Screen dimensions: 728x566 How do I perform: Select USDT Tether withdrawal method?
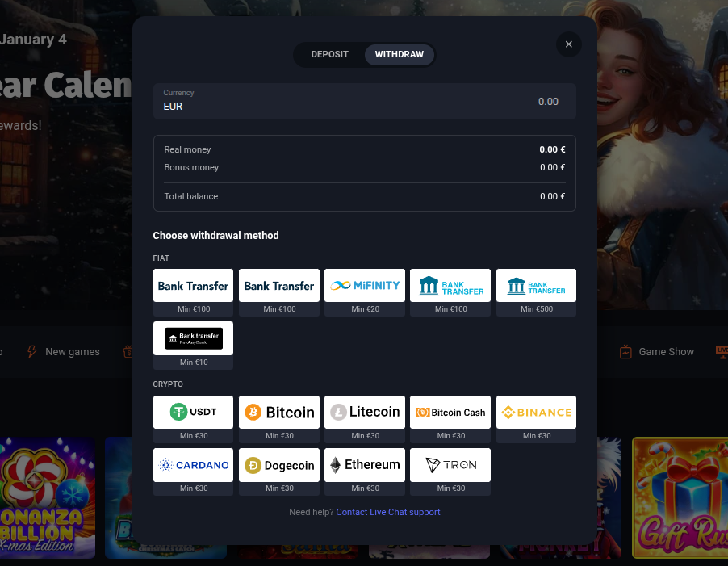point(193,413)
